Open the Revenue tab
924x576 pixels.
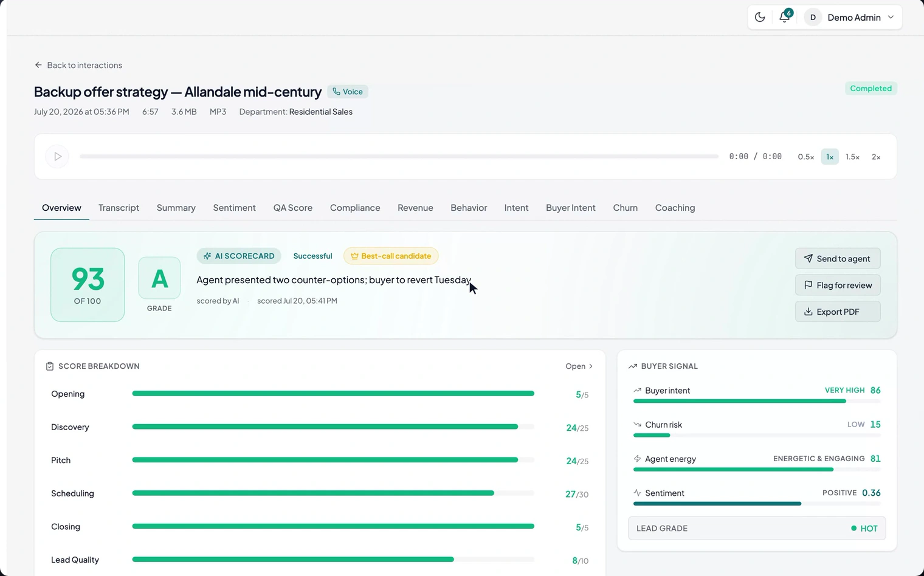[415, 208]
